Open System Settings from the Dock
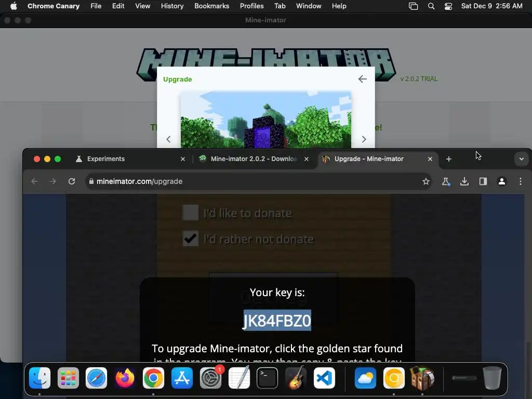532x399 pixels. (211, 378)
